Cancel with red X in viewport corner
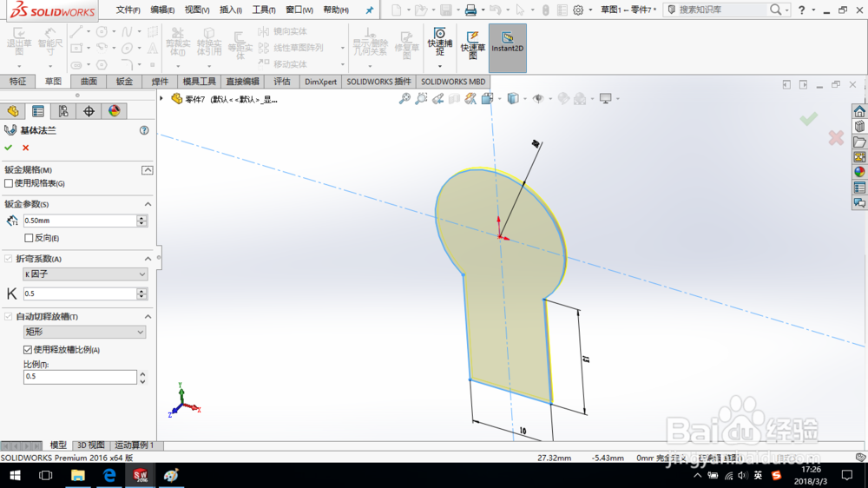The image size is (868, 488). tap(836, 137)
